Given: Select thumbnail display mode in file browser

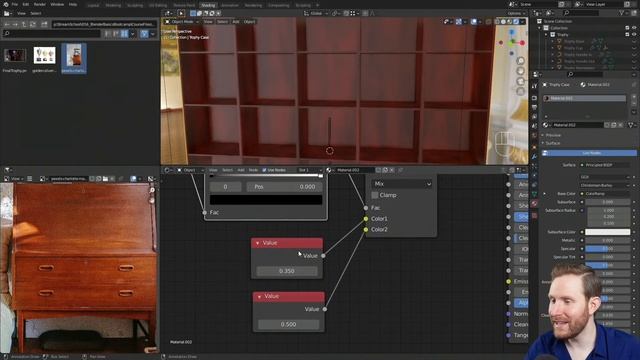Looking at the screenshot, I should 124,33.
